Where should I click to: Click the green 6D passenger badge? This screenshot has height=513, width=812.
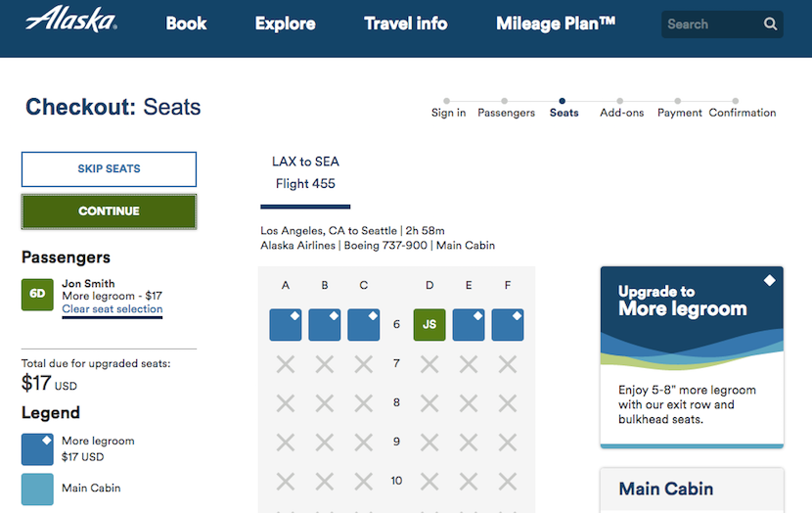37,295
